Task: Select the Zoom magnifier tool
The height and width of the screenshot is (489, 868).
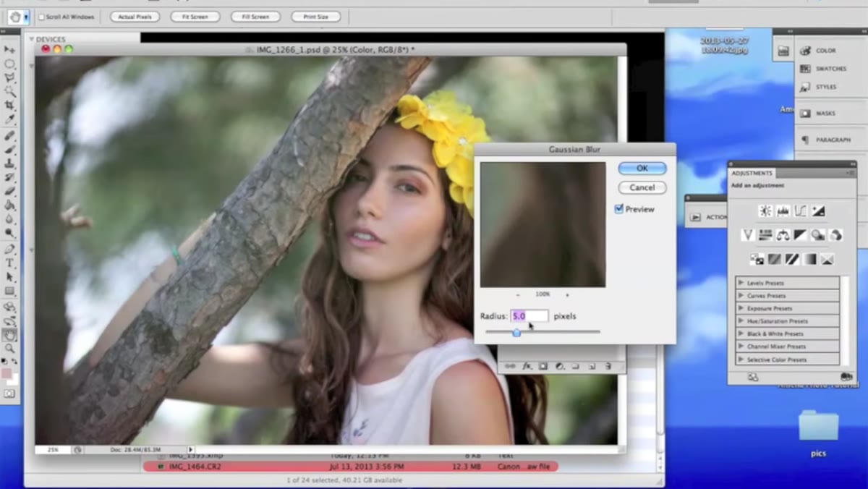Action: pos(9,349)
